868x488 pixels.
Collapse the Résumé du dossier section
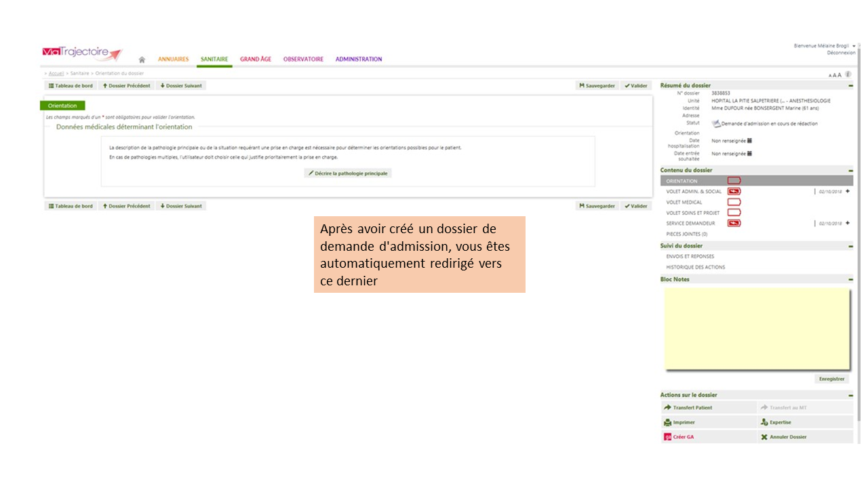[x=850, y=86]
